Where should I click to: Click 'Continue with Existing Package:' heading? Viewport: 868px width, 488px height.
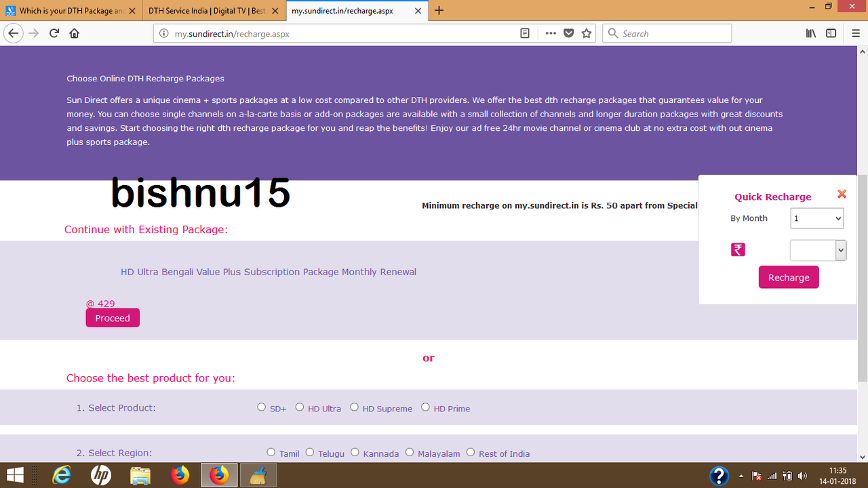point(146,230)
